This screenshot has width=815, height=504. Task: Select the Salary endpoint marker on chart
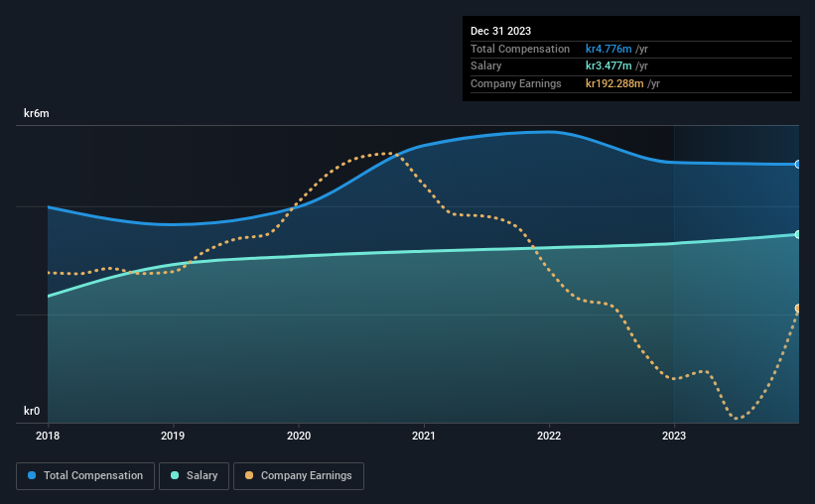tap(798, 235)
